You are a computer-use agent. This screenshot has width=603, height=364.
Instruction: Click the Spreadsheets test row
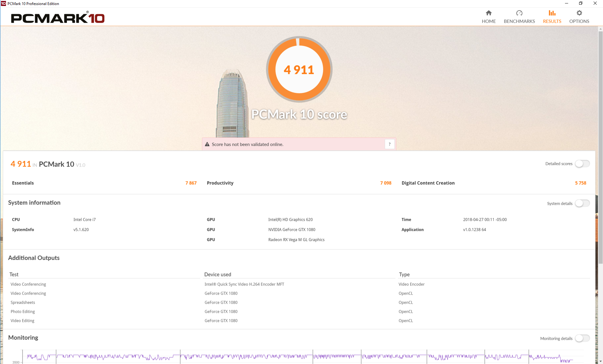pos(23,302)
